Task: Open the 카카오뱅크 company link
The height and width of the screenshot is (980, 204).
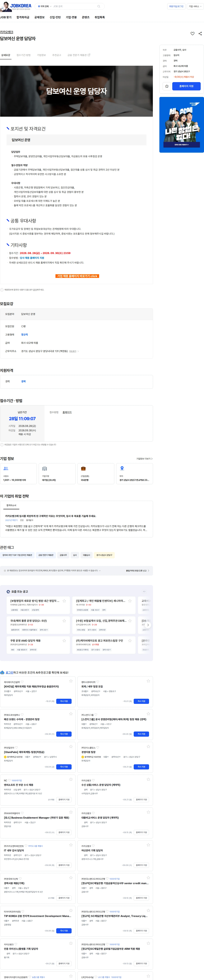Action: coord(7,32)
